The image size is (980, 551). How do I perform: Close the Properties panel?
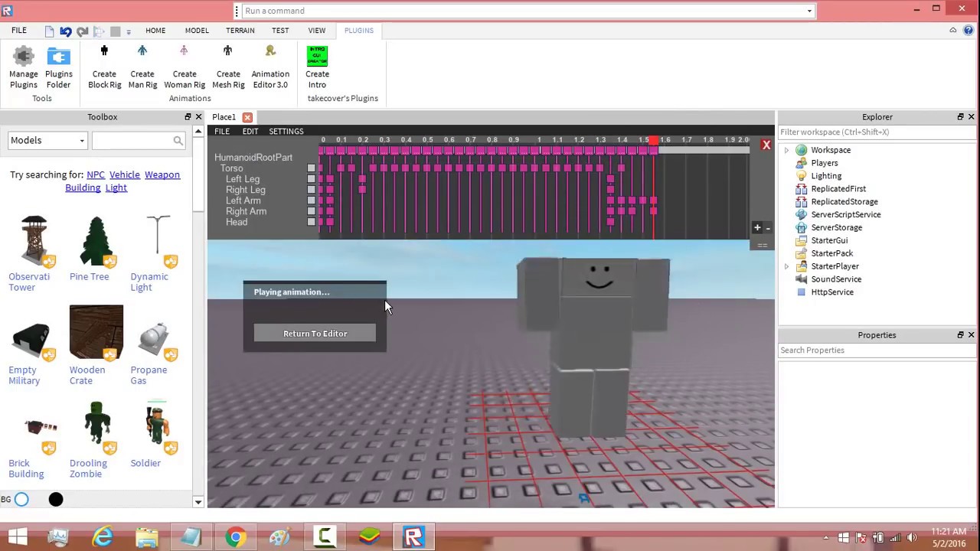(971, 335)
